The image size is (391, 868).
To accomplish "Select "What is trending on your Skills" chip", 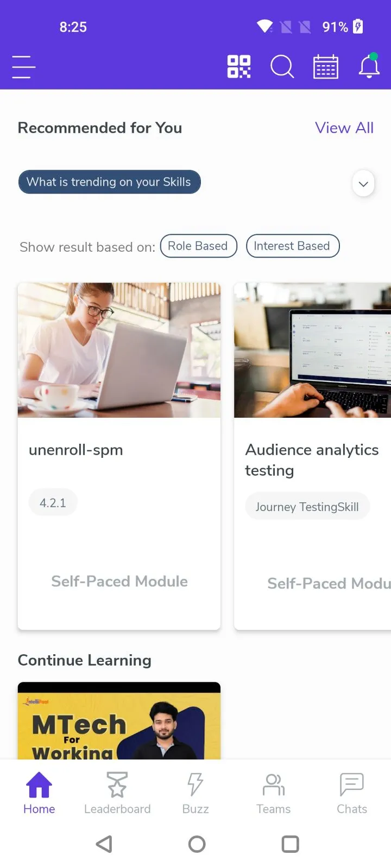I will 109,182.
